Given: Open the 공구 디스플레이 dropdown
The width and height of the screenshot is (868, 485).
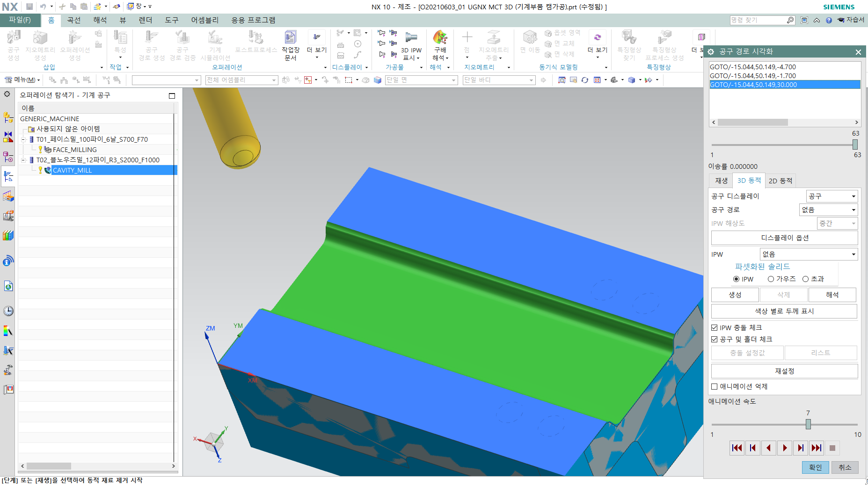Looking at the screenshot, I should coord(832,196).
